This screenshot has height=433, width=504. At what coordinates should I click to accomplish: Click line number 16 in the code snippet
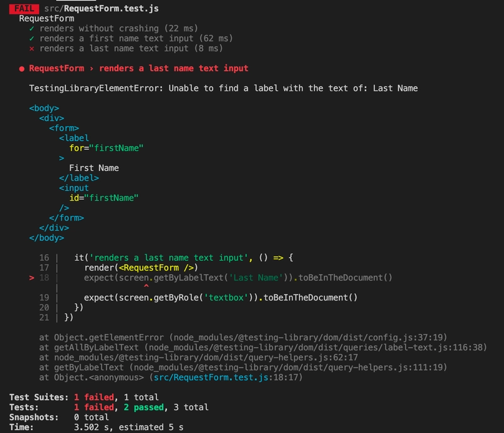[x=43, y=258]
